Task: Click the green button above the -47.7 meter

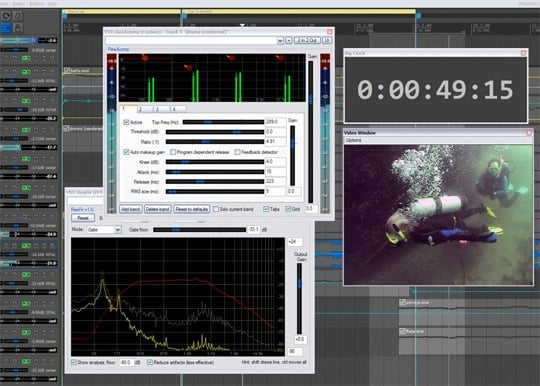Action: (x=26, y=130)
